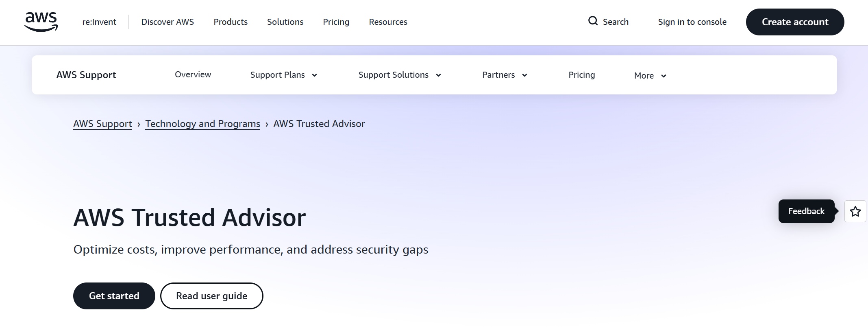Viewport: 868px width, 335px height.
Task: Click the Get started button
Action: tap(114, 296)
